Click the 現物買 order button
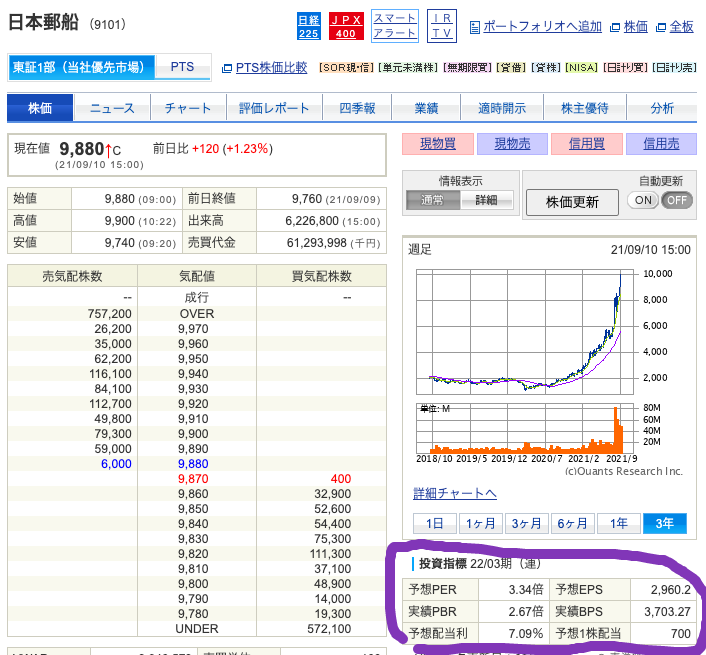 438,144
